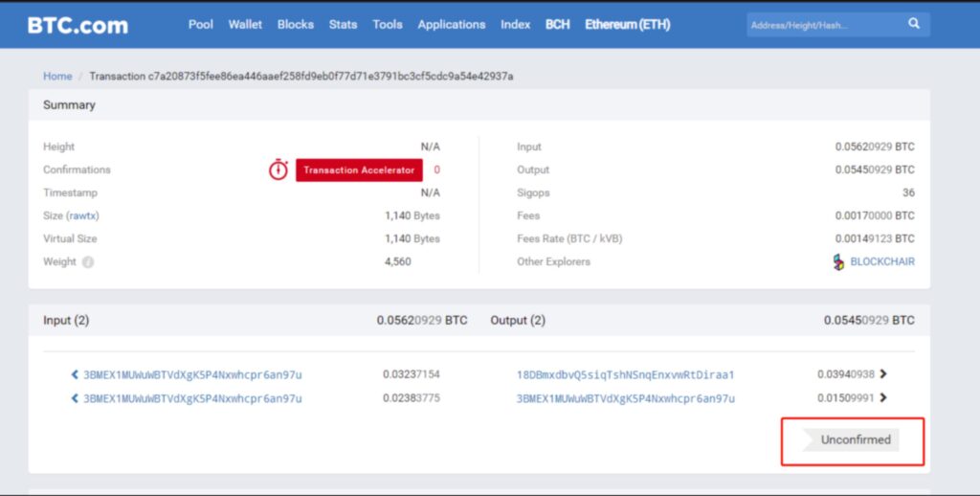Click Summary input value 0.05620929 BTC
Viewport: 980px width, 496px height.
875,147
